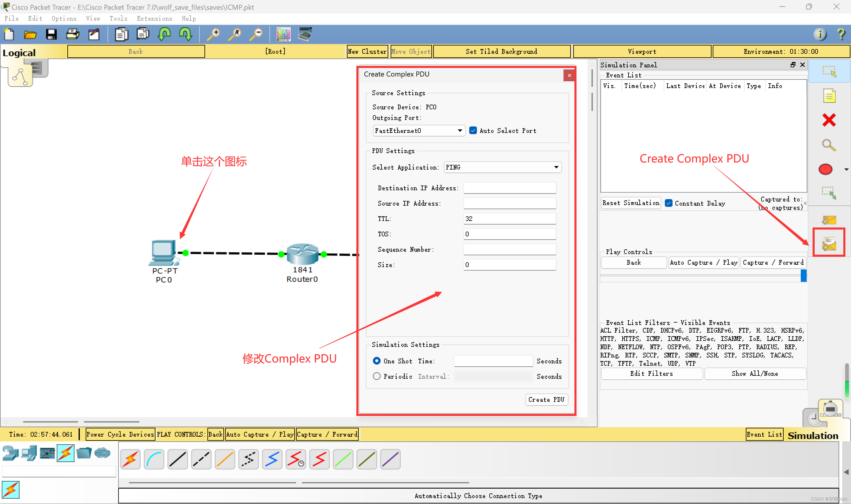
Task: Open the Tools menu
Action: click(x=118, y=19)
